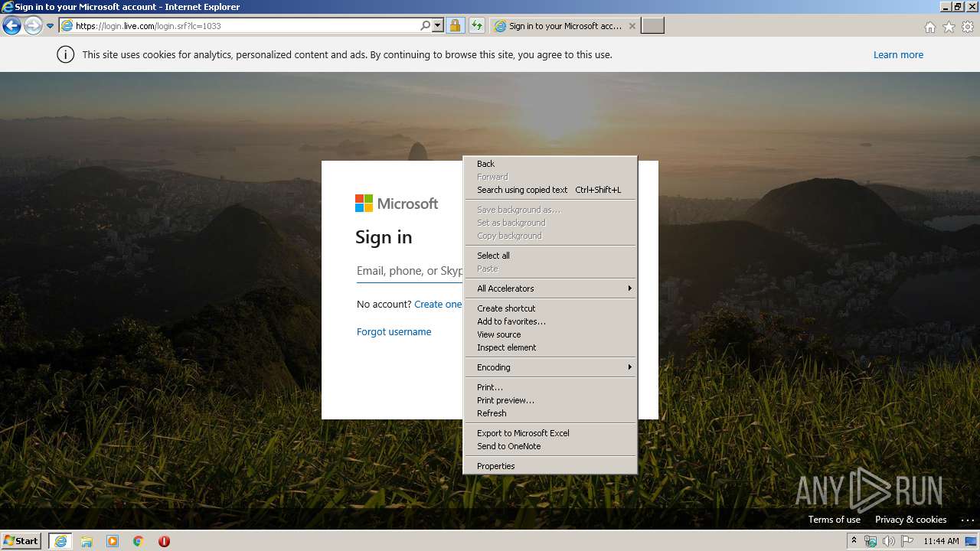Click the cookie notice info icon

(x=66, y=54)
